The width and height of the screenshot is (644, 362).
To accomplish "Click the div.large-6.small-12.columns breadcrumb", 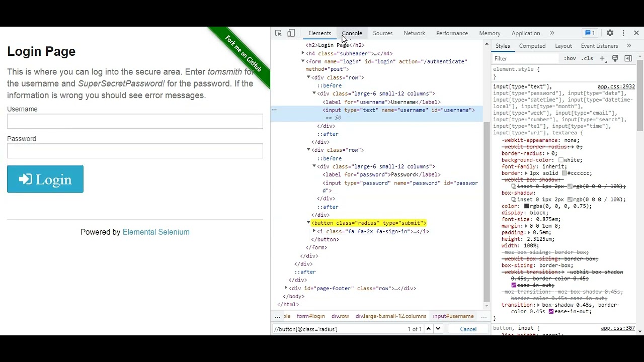I will (390, 316).
